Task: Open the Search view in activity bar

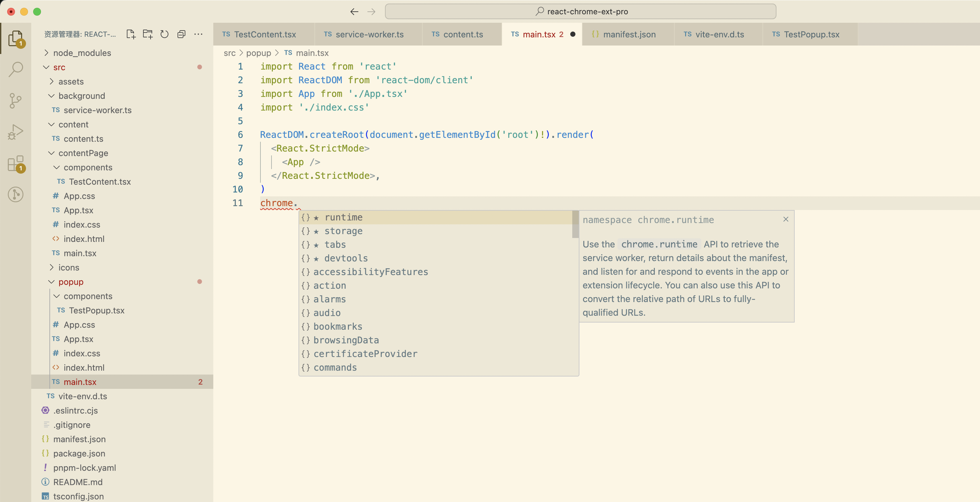Action: pyautogui.click(x=16, y=70)
